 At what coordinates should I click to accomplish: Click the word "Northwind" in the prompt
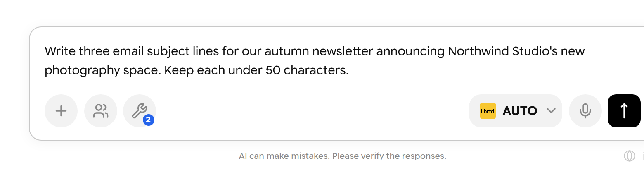point(478,51)
